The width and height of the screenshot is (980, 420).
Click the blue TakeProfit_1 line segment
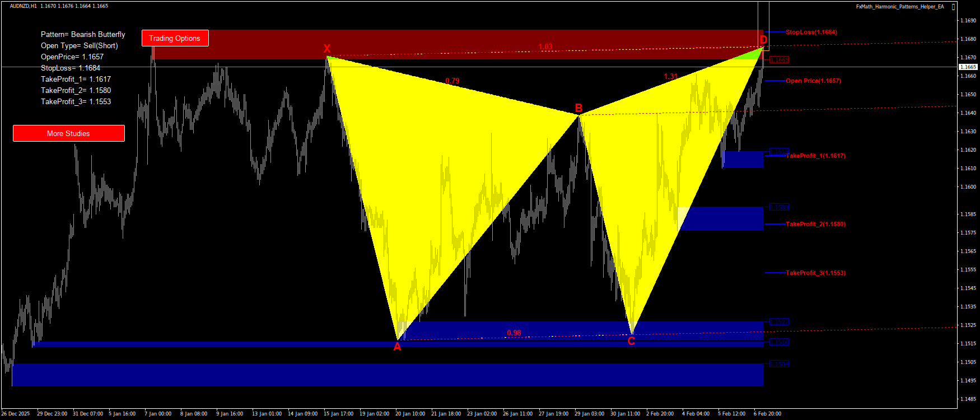tap(774, 156)
